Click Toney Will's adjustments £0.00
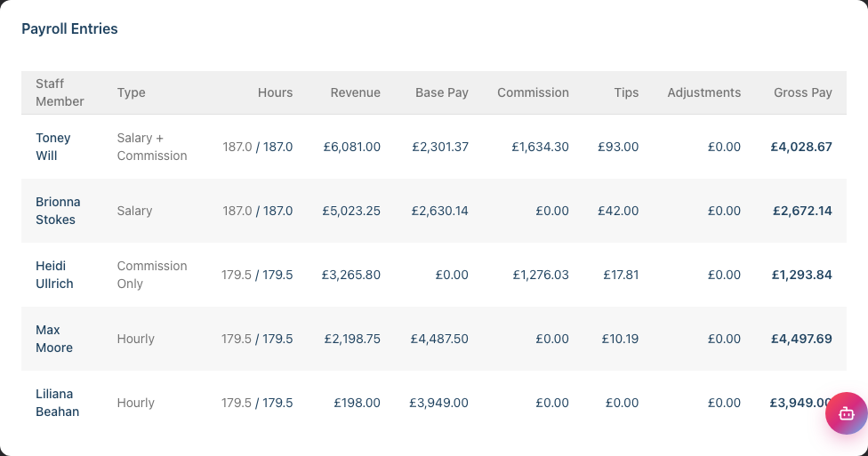Image resolution: width=868 pixels, height=456 pixels. [724, 147]
